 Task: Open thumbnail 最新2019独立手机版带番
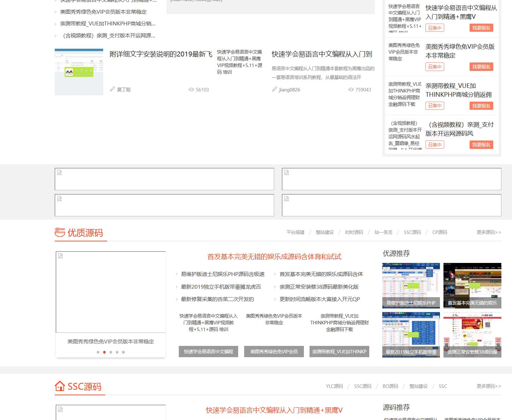tap(411, 335)
